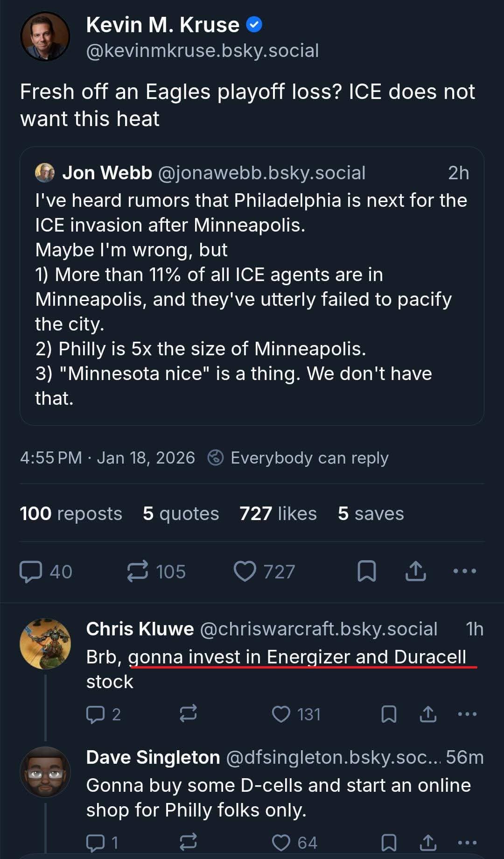Open the 5 quotes list
Image resolution: width=504 pixels, height=859 pixels.
click(181, 514)
